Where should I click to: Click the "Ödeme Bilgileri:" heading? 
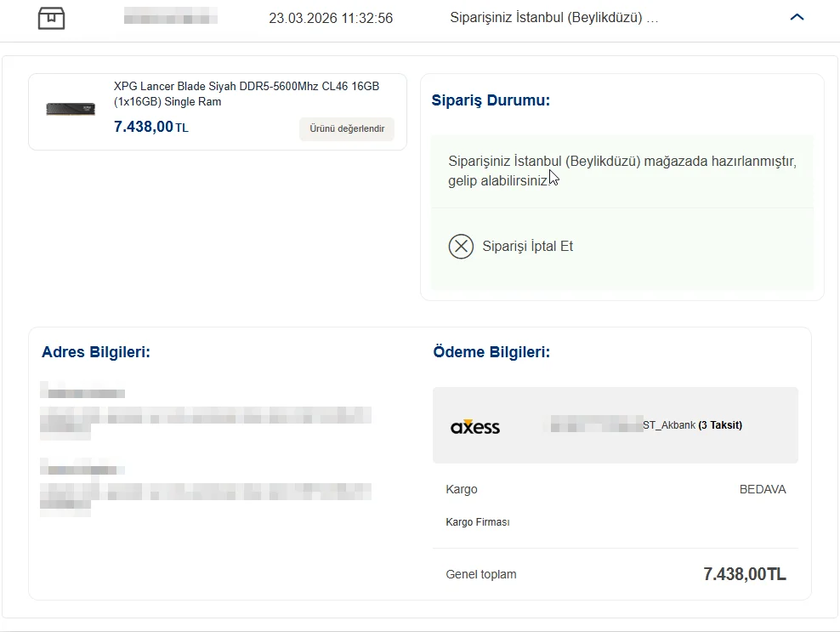point(491,352)
